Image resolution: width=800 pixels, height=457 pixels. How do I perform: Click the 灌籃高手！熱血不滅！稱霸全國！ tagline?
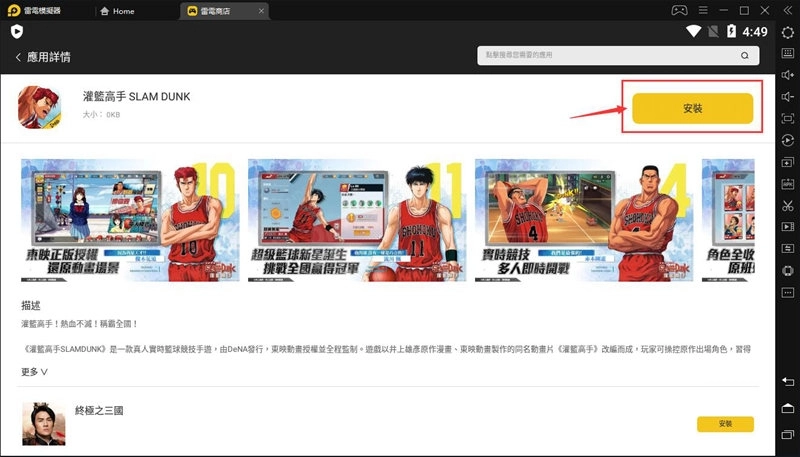coord(80,324)
